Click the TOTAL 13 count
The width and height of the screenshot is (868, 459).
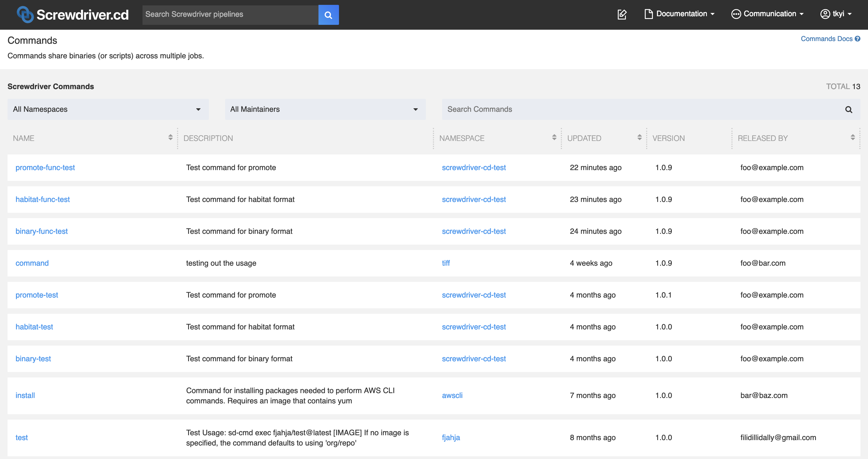(843, 87)
